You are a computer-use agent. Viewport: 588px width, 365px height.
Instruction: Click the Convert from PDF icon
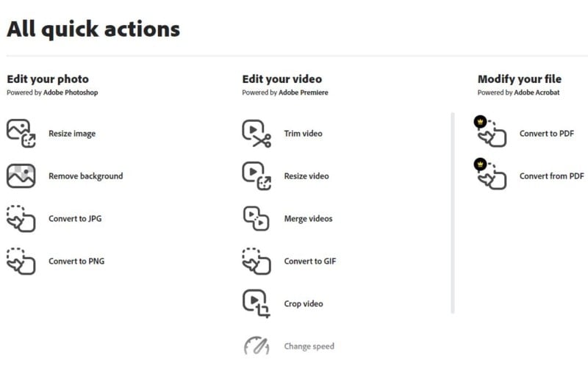pos(492,175)
